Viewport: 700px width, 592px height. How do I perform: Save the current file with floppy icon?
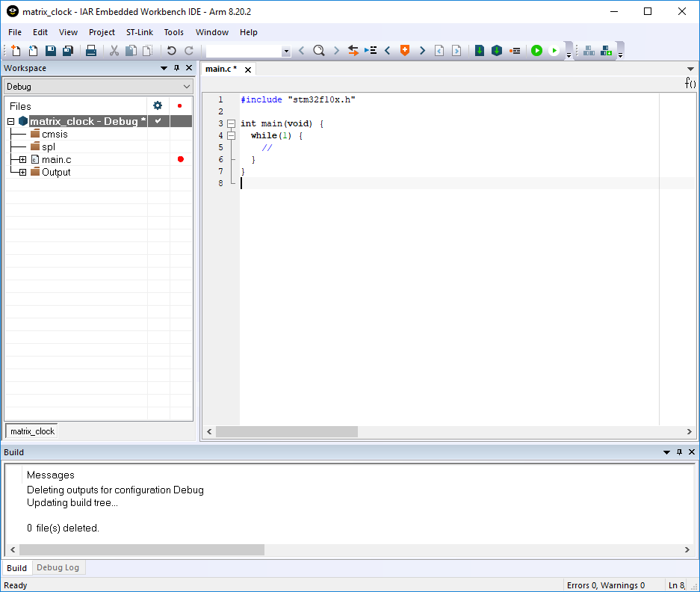(51, 51)
